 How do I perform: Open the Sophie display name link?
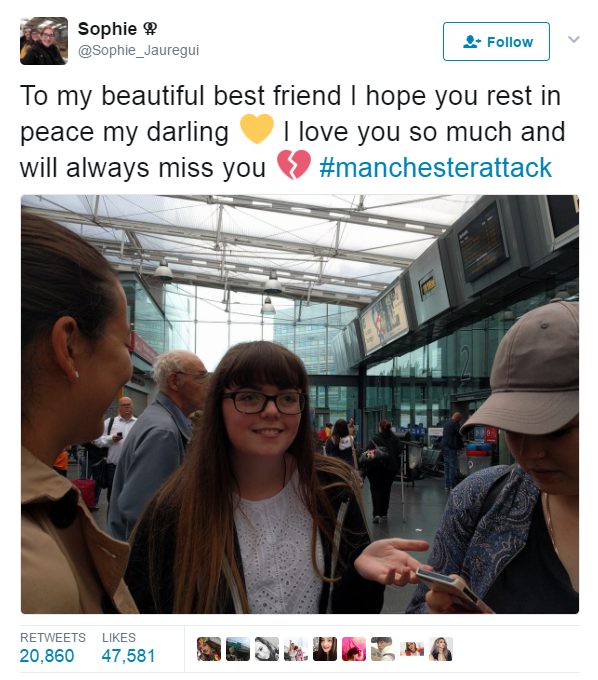click(107, 29)
